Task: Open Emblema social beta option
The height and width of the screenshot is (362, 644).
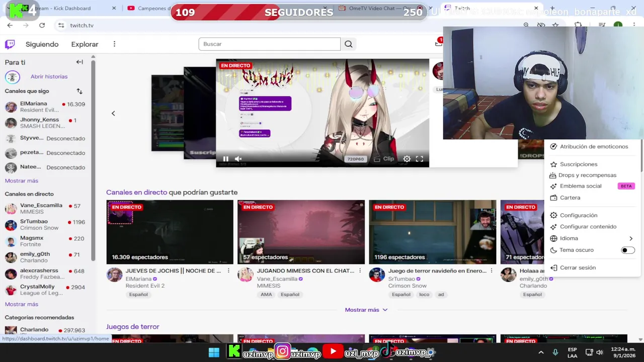Action: 592,186
